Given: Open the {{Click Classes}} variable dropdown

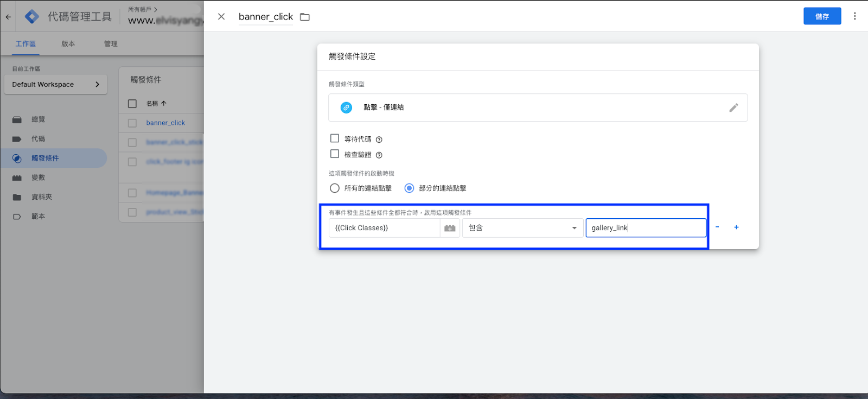Looking at the screenshot, I should pyautogui.click(x=384, y=228).
